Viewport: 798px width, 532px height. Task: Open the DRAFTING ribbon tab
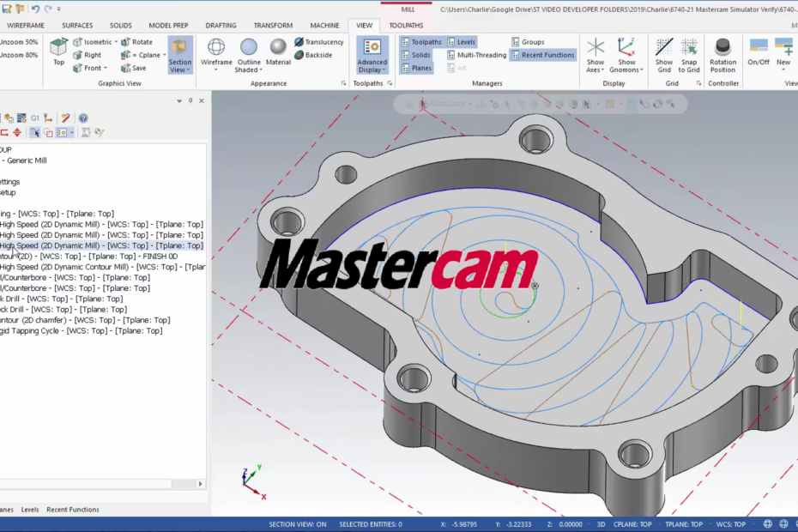click(x=221, y=26)
